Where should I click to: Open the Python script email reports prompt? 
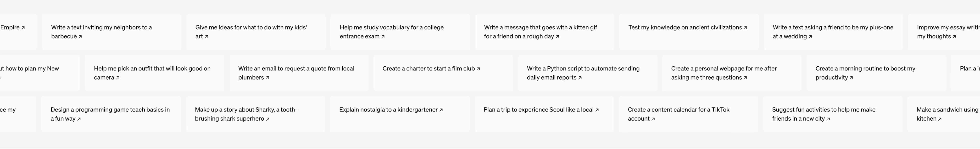click(x=587, y=73)
